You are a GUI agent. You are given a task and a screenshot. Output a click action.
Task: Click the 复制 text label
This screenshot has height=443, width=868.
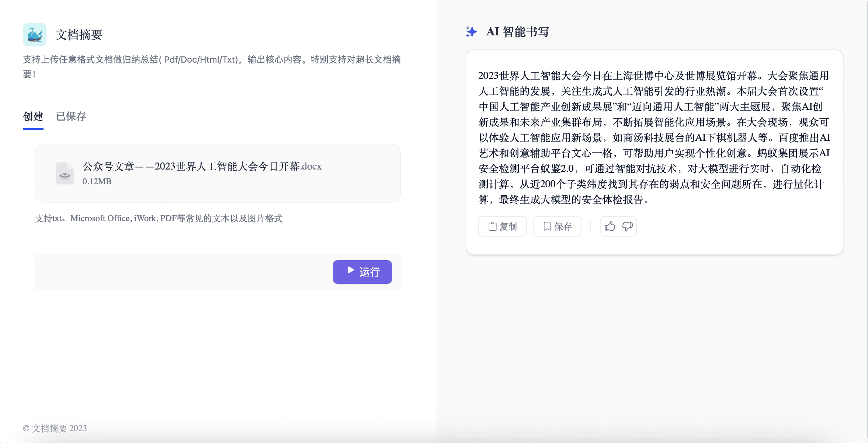click(508, 226)
